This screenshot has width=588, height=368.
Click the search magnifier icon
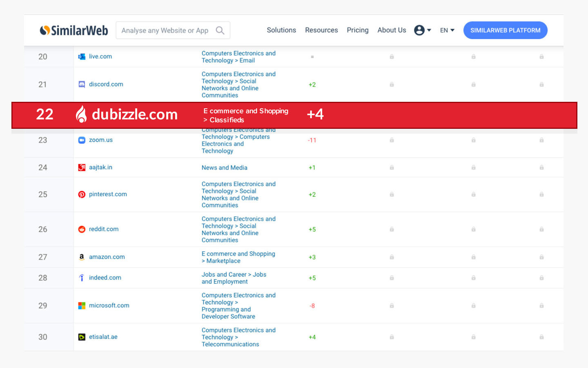(220, 30)
